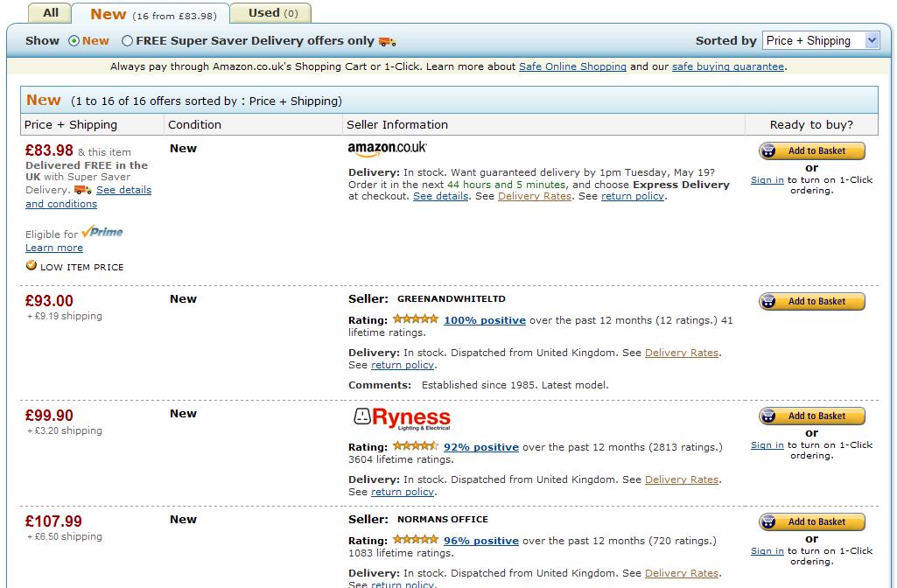Open Safe Online Shopping link
The image size is (897, 588).
572,66
